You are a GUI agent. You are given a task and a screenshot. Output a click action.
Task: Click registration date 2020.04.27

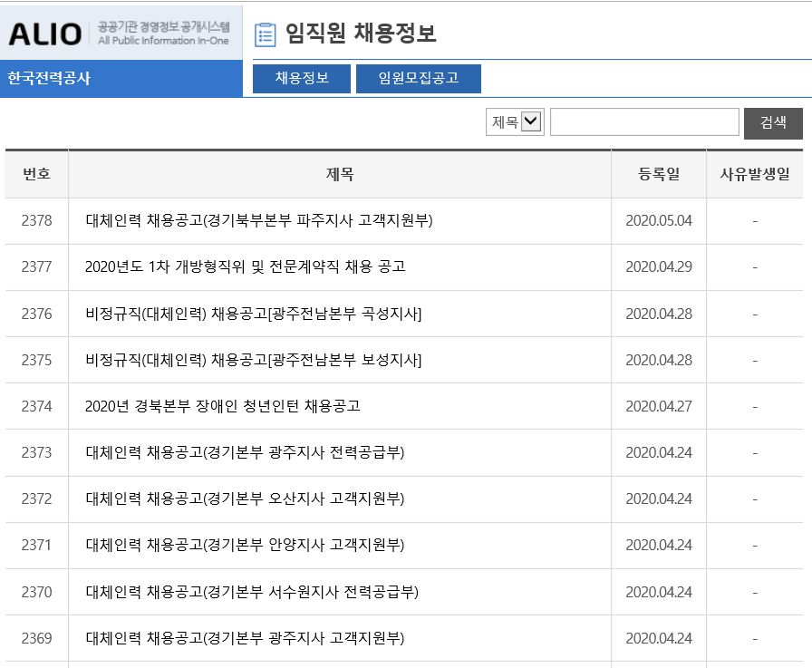(x=659, y=406)
